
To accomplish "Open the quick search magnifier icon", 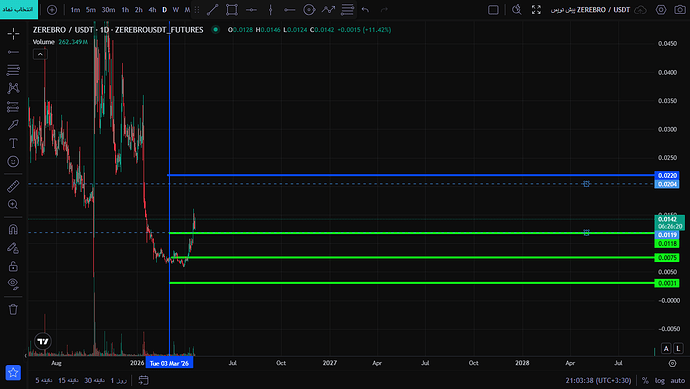I will (517, 10).
